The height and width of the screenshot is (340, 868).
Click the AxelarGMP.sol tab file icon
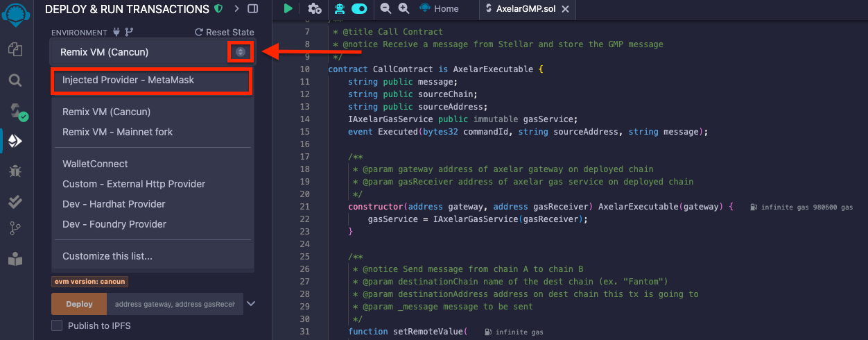489,9
